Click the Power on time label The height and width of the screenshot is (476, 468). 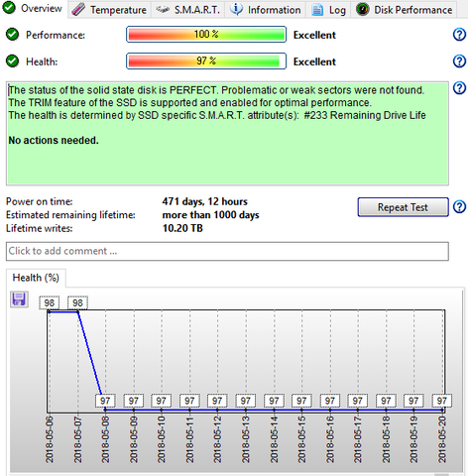[x=40, y=201]
